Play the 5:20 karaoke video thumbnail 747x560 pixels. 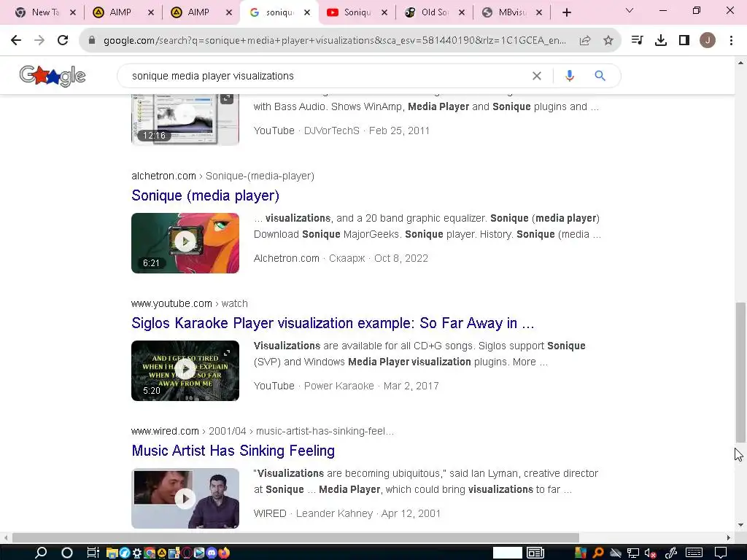[x=185, y=370]
